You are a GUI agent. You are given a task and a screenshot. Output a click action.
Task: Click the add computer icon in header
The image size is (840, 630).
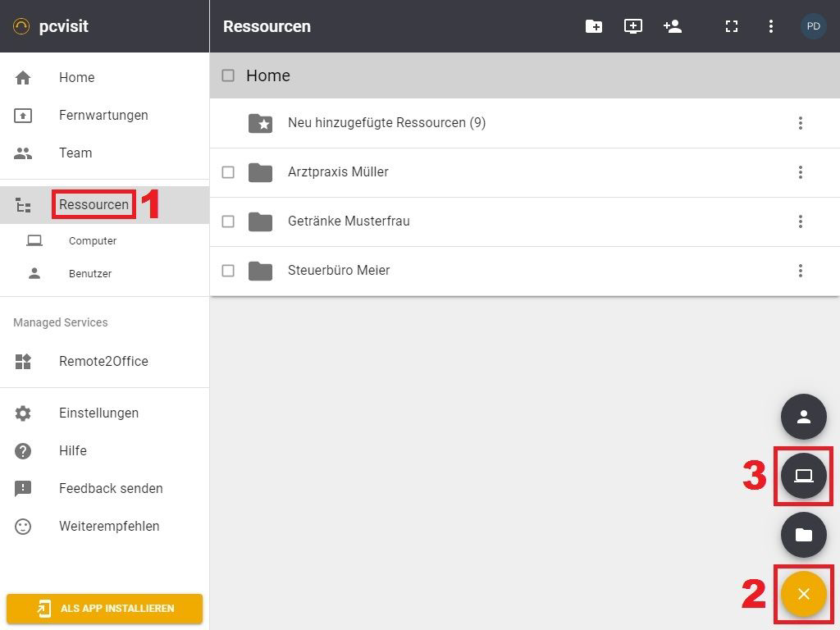(x=633, y=26)
